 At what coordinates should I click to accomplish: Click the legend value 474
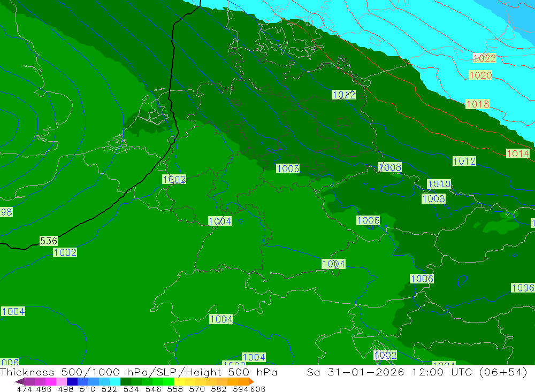click(x=24, y=389)
